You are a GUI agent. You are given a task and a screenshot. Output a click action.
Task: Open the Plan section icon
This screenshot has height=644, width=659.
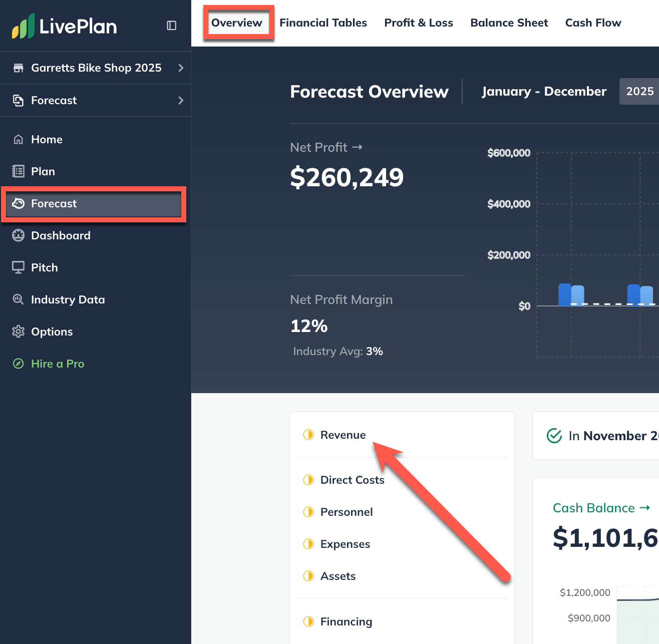(19, 171)
